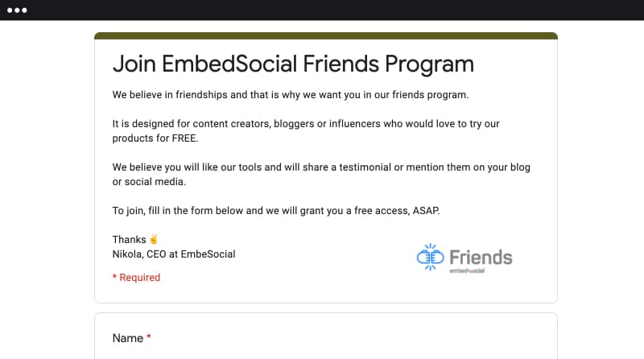Viewport: 644px width, 359px height.
Task: Click the Nikola, CEO at EmbeSocial signature
Action: [x=174, y=254]
